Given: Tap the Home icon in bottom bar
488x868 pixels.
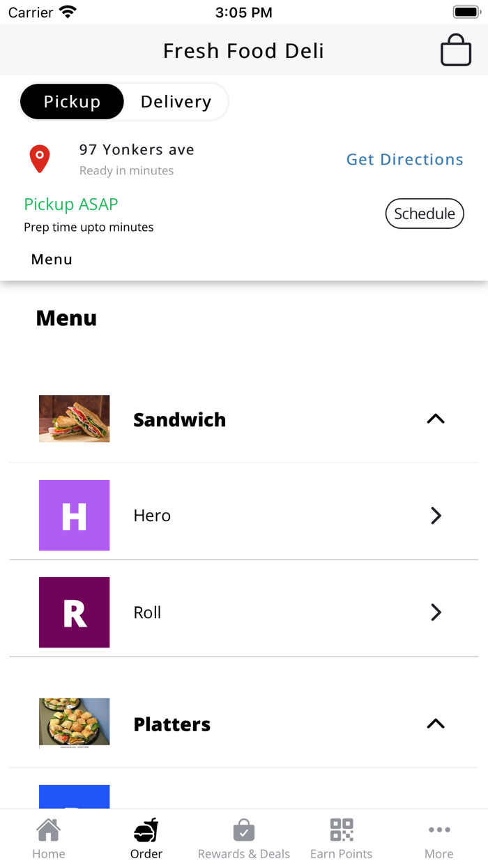Looking at the screenshot, I should (x=48, y=830).
